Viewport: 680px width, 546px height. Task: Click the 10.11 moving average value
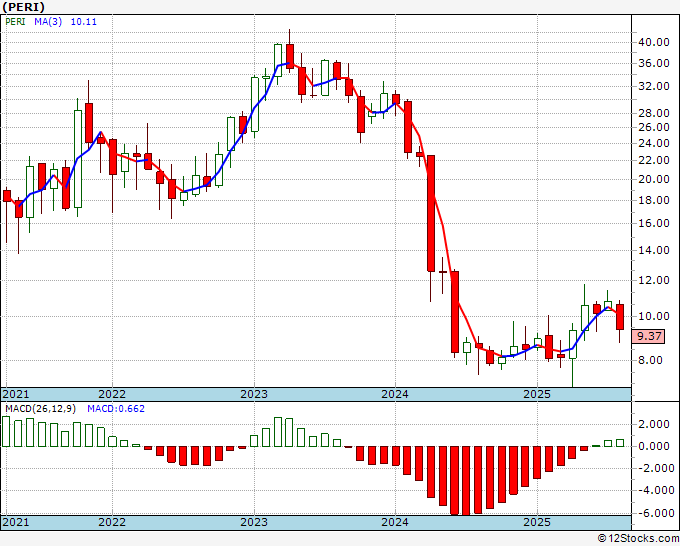[x=84, y=22]
